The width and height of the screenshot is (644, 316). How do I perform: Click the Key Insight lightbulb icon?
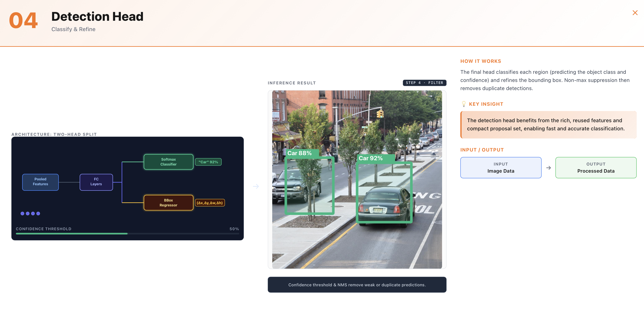[x=464, y=104]
